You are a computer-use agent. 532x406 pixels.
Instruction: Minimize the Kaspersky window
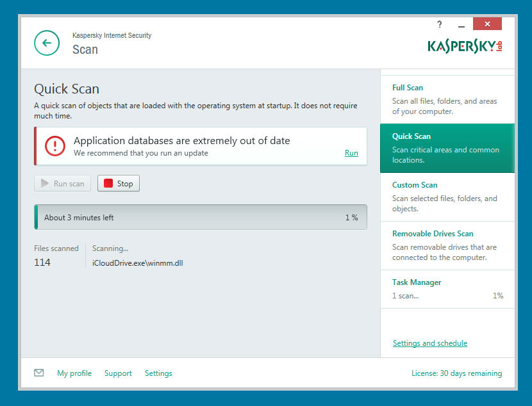(x=461, y=25)
